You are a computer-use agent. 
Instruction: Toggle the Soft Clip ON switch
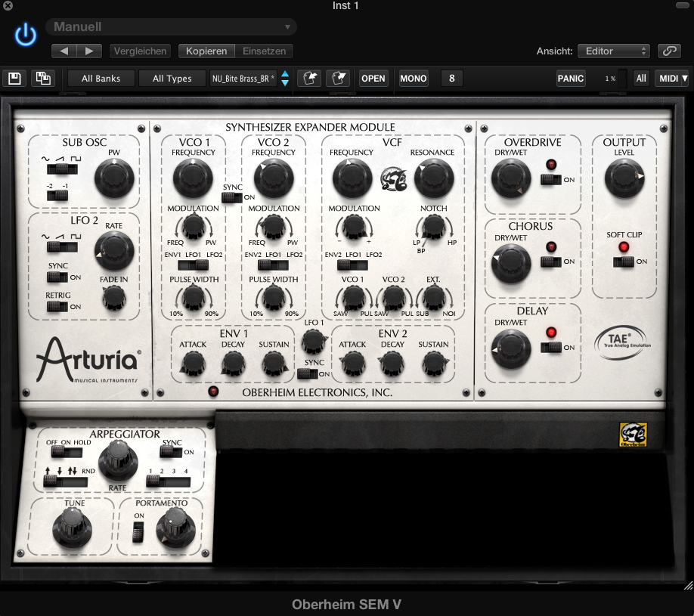pos(624,262)
